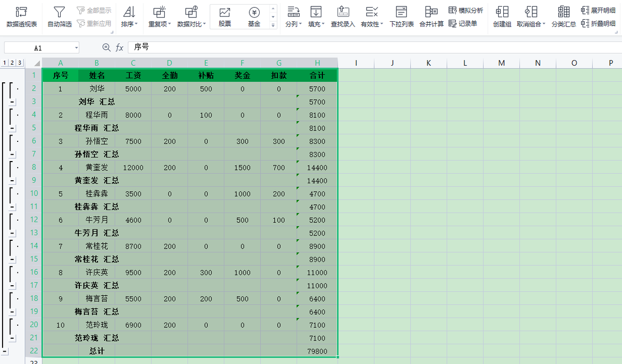Select row 22 header
The image size is (622, 364).
point(34,351)
